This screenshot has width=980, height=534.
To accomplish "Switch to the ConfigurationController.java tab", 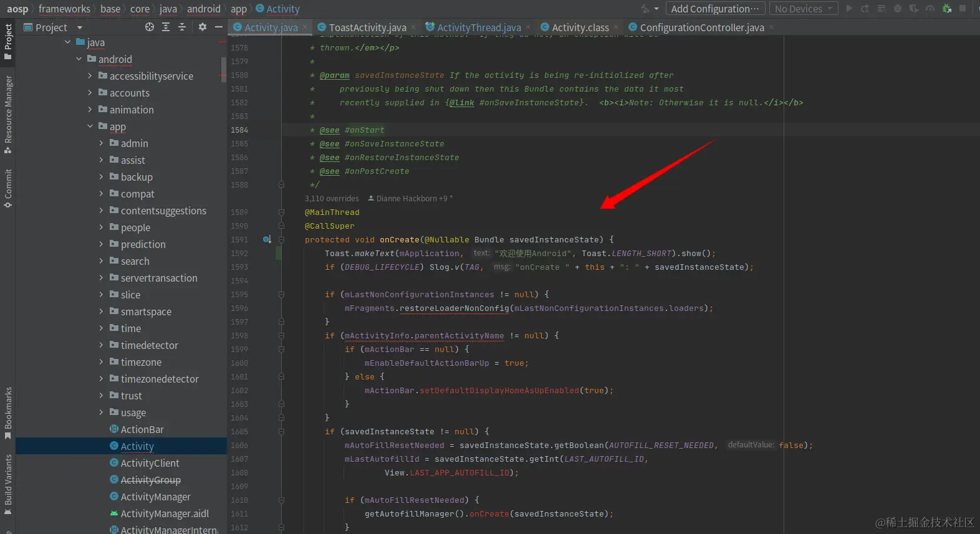I will 701,27.
